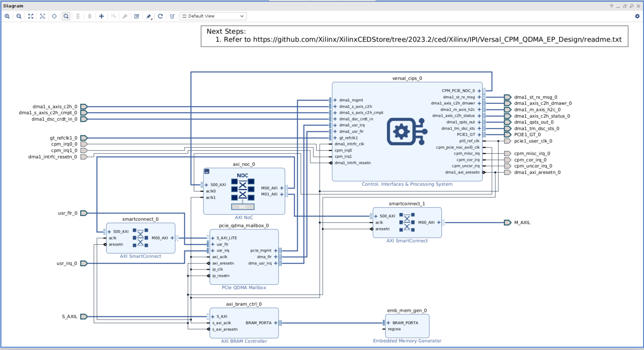This screenshot has height=350, width=644.
Task: Expand the CPM_PCIE_NOC_0 interface pin group
Action: coord(479,91)
